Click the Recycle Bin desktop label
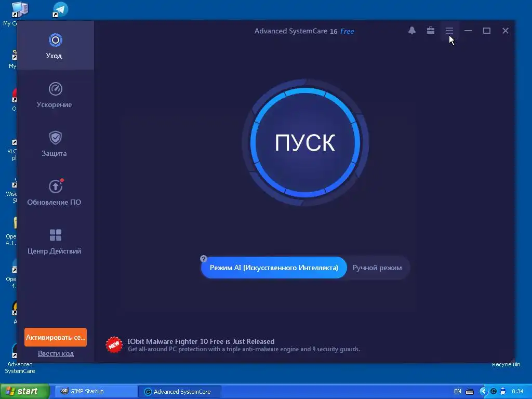 coord(506,364)
